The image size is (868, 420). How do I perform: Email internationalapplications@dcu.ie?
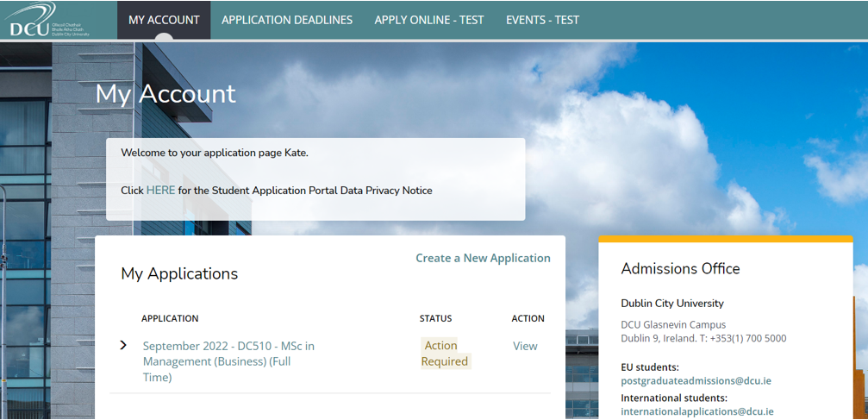[697, 411]
